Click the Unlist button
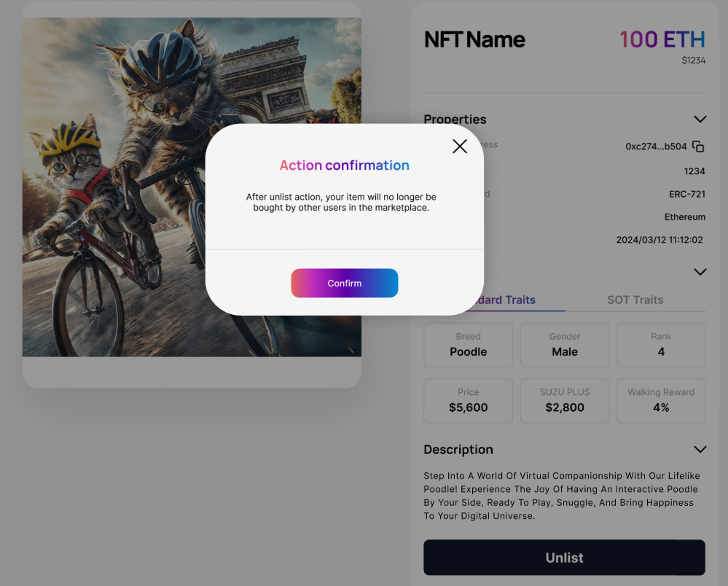 (564, 558)
